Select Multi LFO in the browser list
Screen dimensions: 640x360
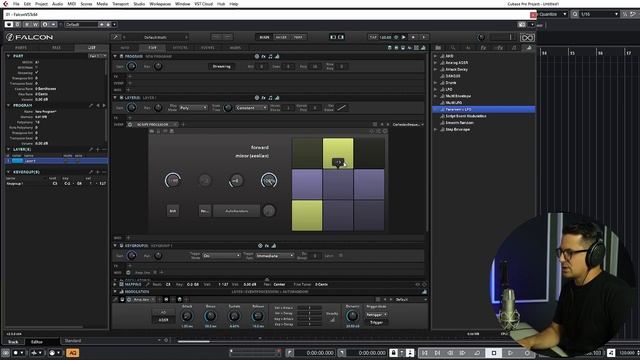pyautogui.click(x=453, y=103)
